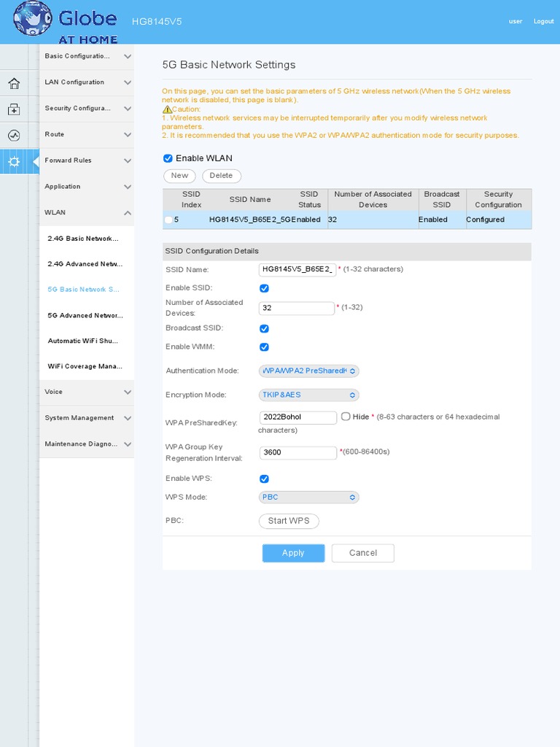Click the 5G Basic Network Settings heading
This screenshot has width=560, height=747.
point(228,65)
